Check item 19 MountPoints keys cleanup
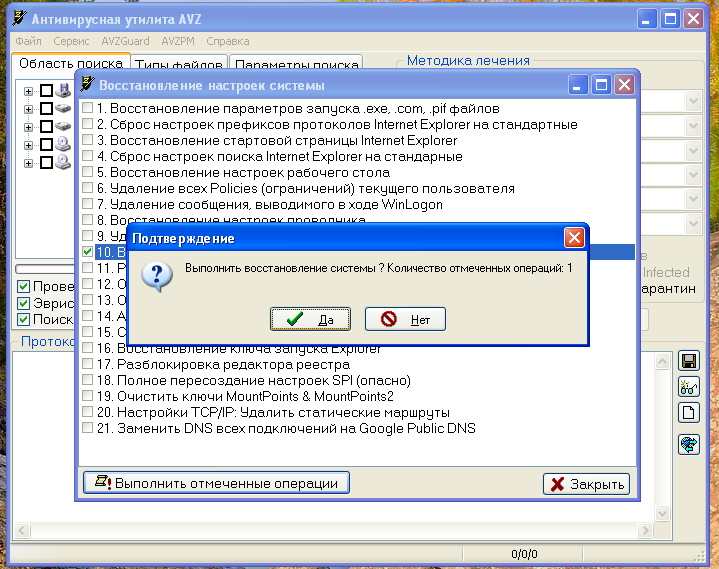The image size is (719, 569). (x=87, y=396)
